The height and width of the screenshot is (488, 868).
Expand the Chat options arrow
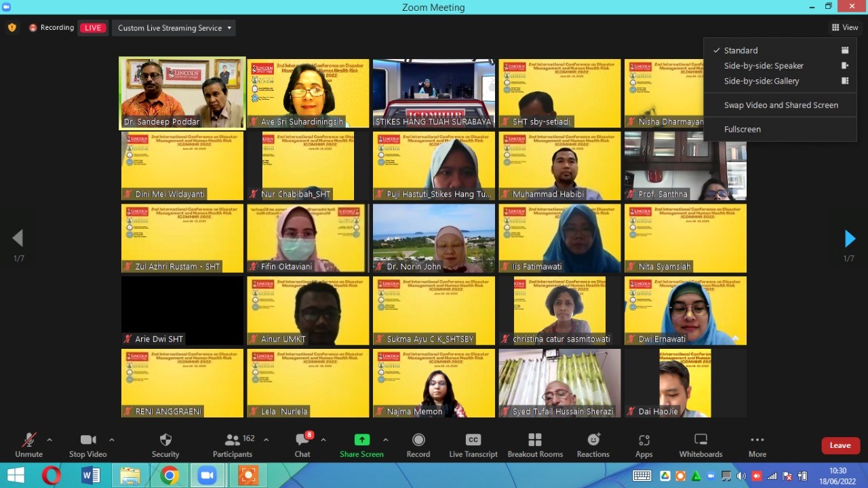pos(323,440)
